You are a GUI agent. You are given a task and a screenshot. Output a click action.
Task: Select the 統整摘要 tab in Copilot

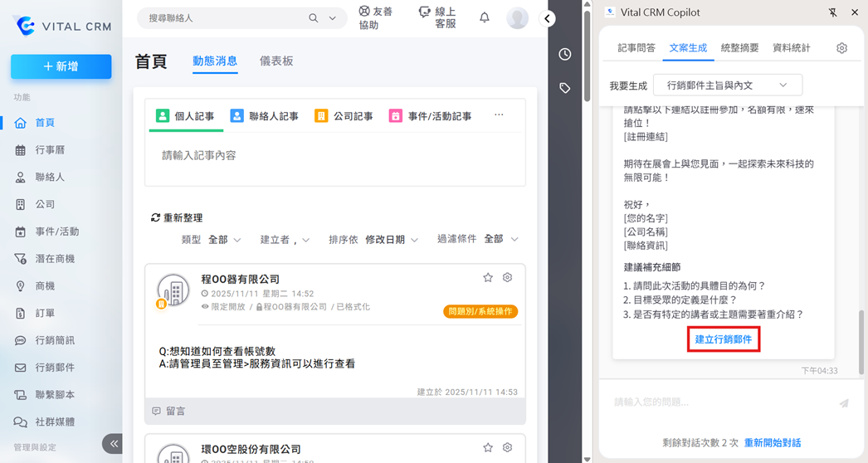click(x=739, y=48)
